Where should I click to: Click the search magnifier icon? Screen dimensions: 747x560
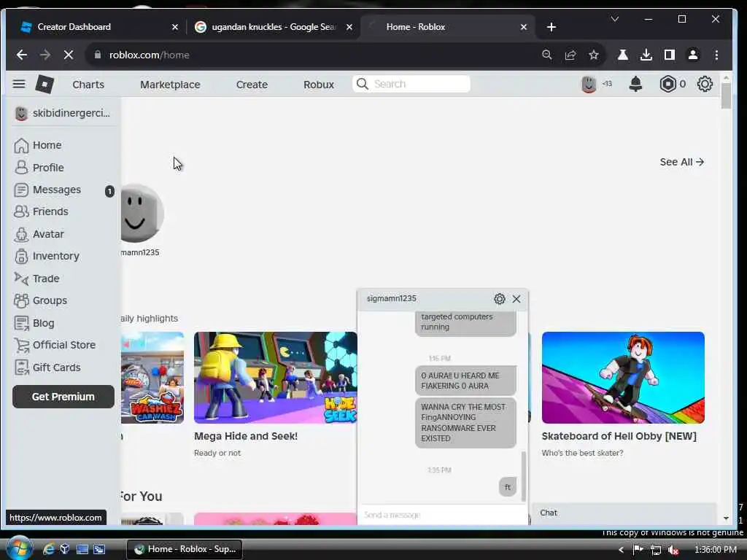(363, 85)
